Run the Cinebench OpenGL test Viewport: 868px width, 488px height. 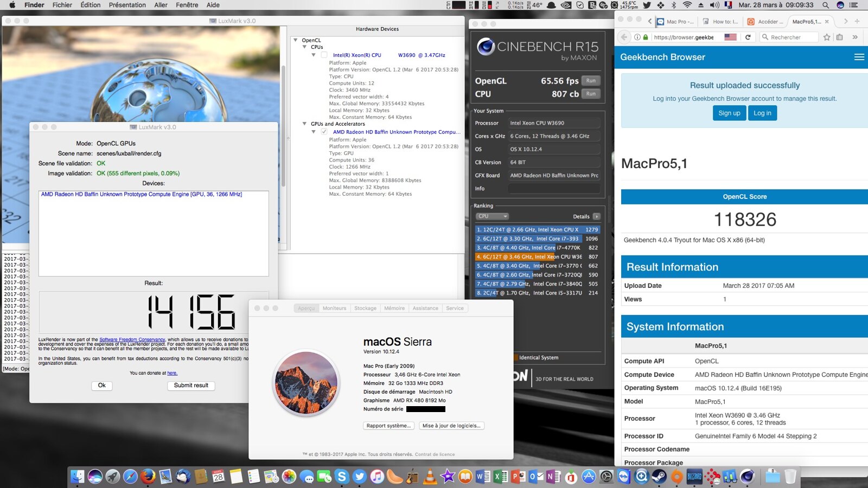point(591,81)
